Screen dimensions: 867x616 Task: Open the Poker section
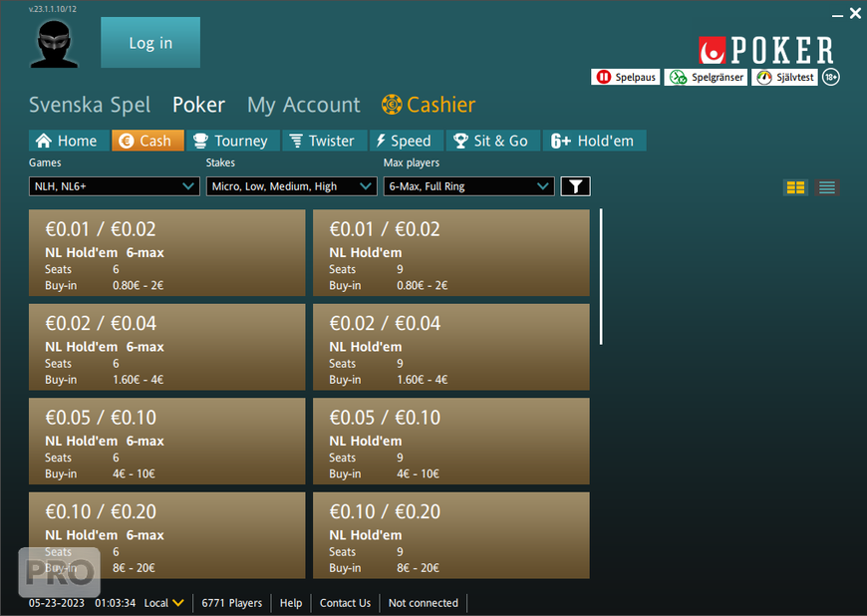[x=199, y=105]
